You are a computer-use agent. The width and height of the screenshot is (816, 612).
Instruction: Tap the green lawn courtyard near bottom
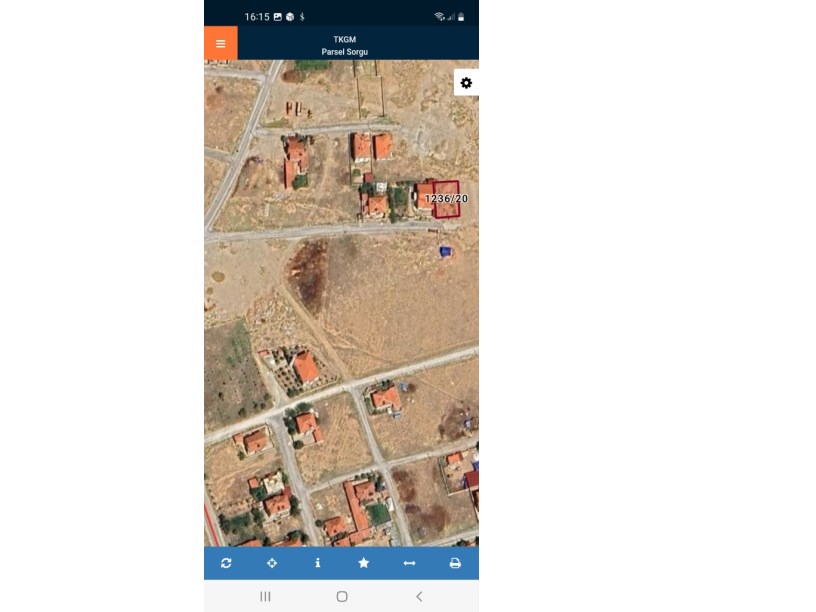pos(378,514)
